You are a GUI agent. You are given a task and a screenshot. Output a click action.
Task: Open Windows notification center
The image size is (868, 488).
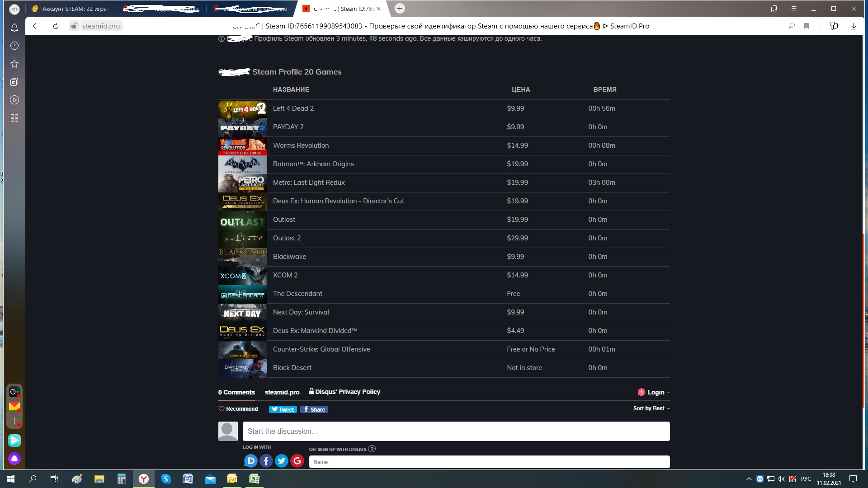coord(853,479)
